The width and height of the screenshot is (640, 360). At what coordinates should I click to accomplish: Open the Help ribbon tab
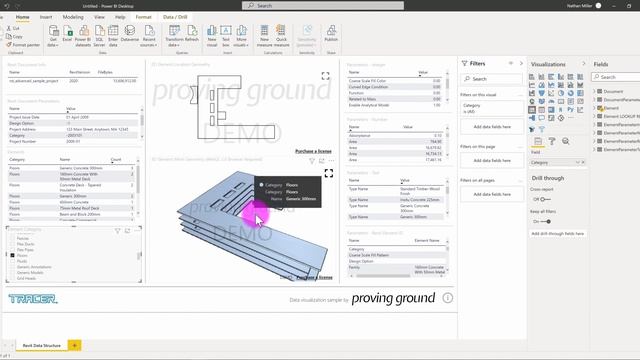coord(120,17)
